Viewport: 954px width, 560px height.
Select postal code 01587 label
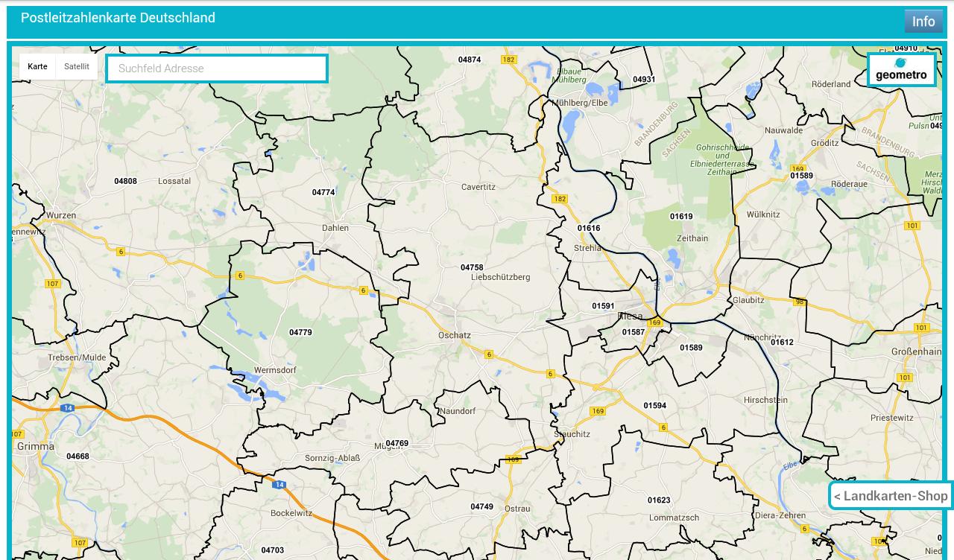(634, 332)
